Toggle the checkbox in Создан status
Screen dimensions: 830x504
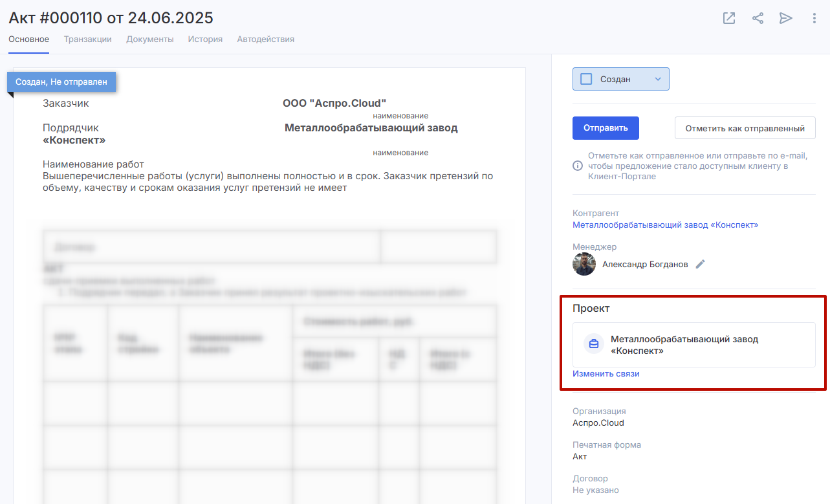click(x=587, y=79)
